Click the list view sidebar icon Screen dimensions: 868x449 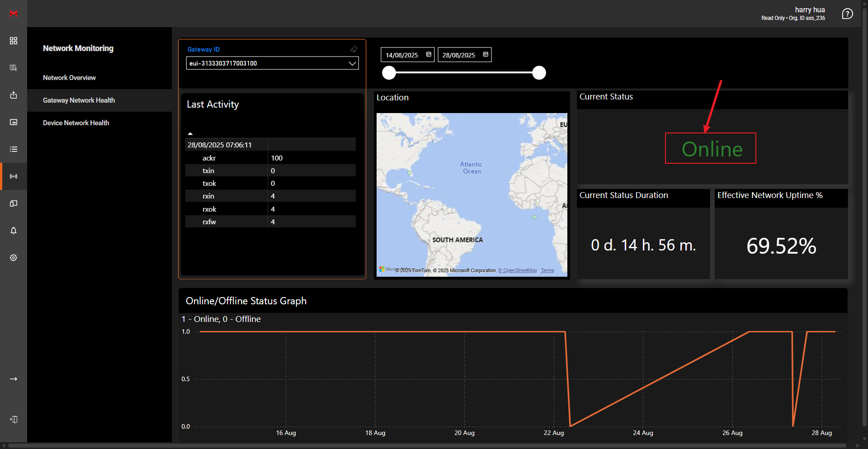14,149
